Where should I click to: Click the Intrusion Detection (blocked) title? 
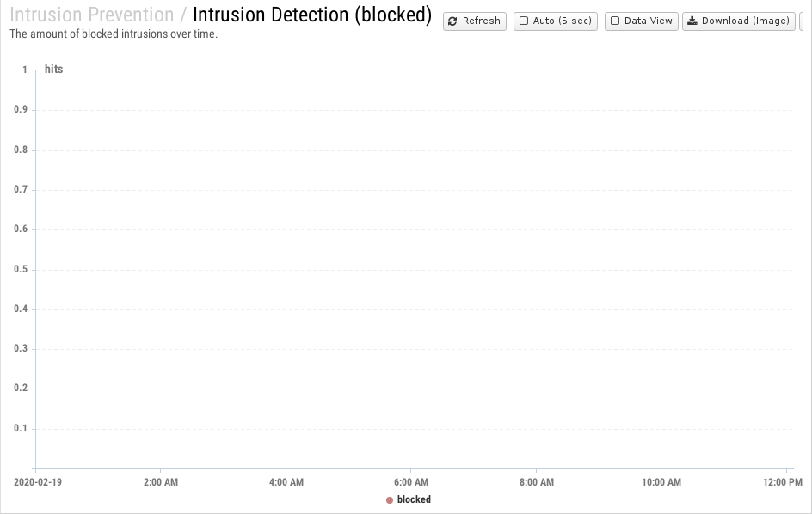[312, 15]
